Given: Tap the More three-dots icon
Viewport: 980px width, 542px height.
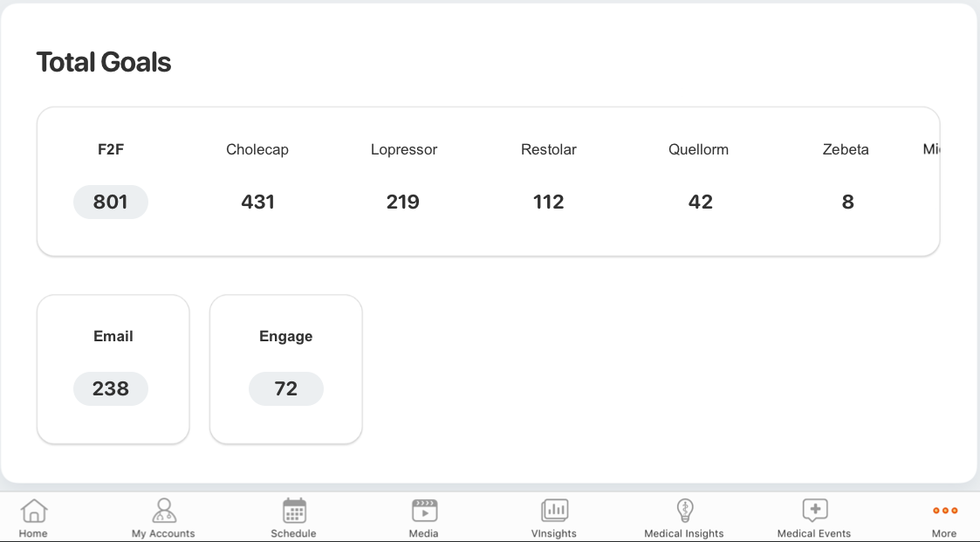Looking at the screenshot, I should tap(944, 511).
